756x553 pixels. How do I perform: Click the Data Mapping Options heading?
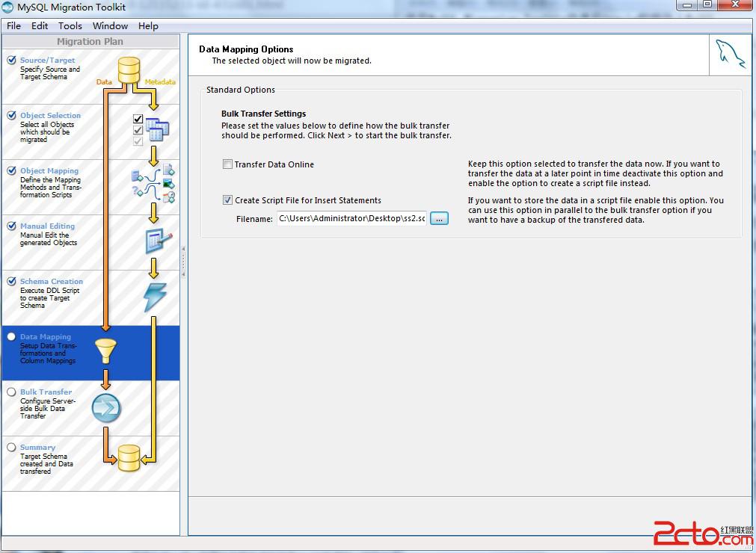coord(246,49)
